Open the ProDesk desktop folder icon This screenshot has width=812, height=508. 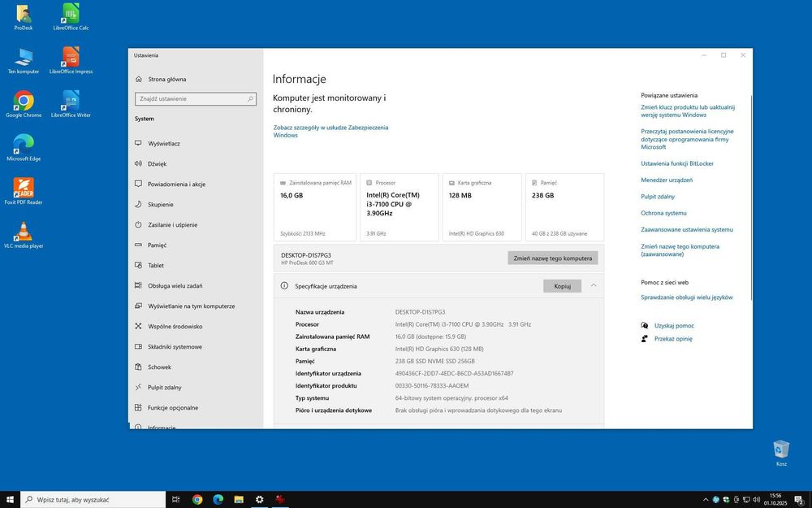(24, 17)
